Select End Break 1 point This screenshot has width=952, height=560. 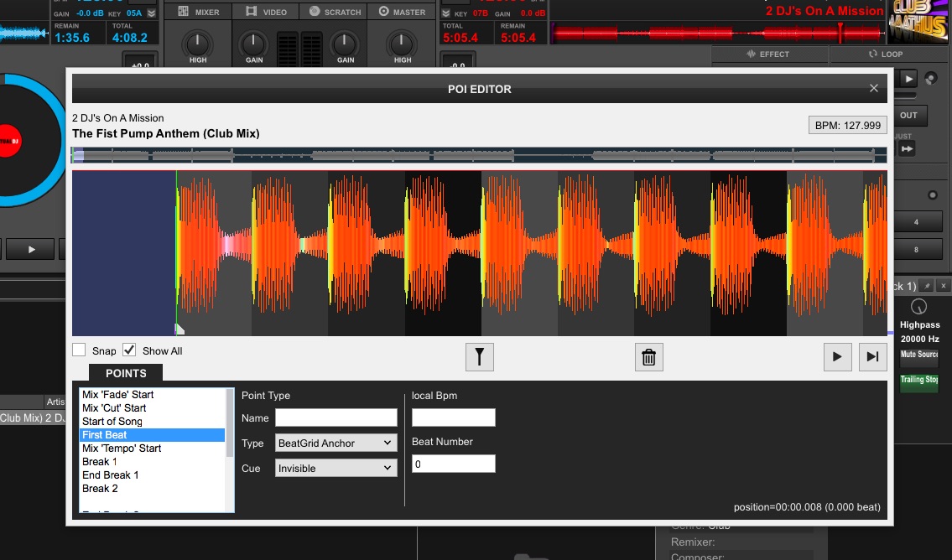[x=153, y=474]
